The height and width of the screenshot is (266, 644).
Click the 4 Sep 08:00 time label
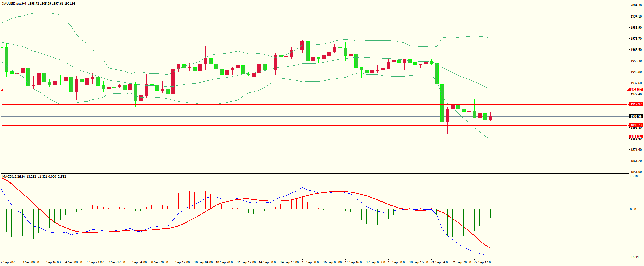tap(74, 262)
